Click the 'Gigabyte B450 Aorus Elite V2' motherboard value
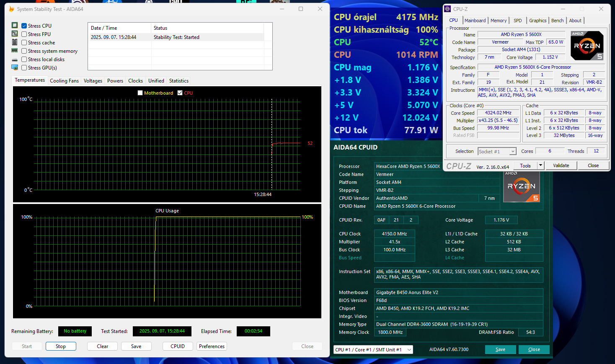 click(x=459, y=292)
